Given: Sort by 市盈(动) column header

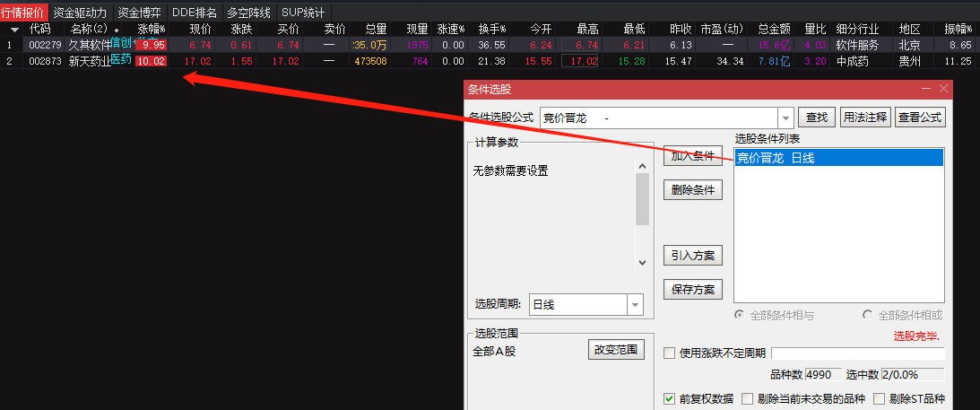Looking at the screenshot, I should coord(722,29).
